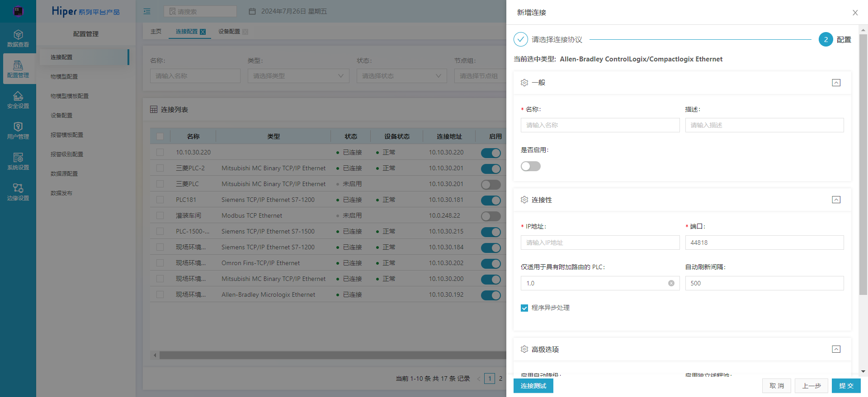Click step 2 配置 circle
This screenshot has height=397, width=868.
pyautogui.click(x=826, y=39)
